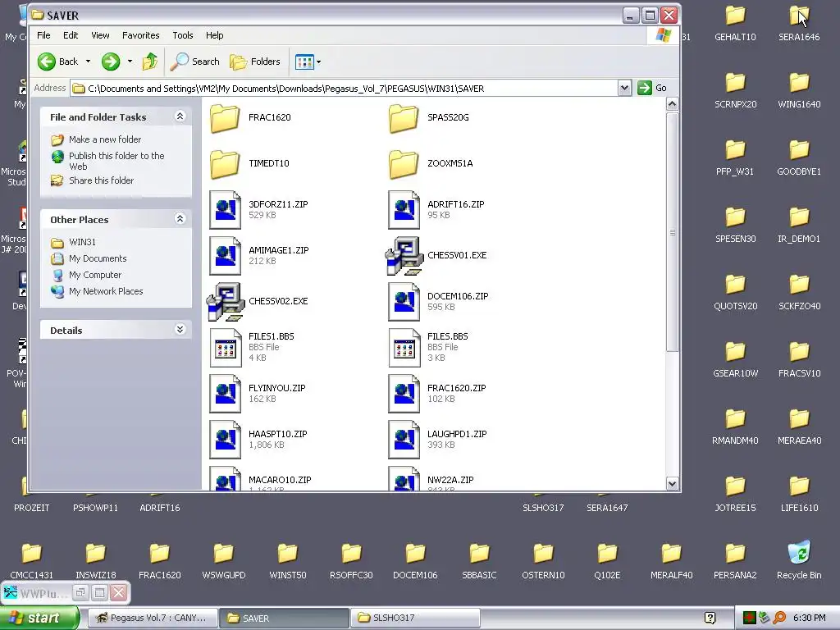Click the Start button

39,618
